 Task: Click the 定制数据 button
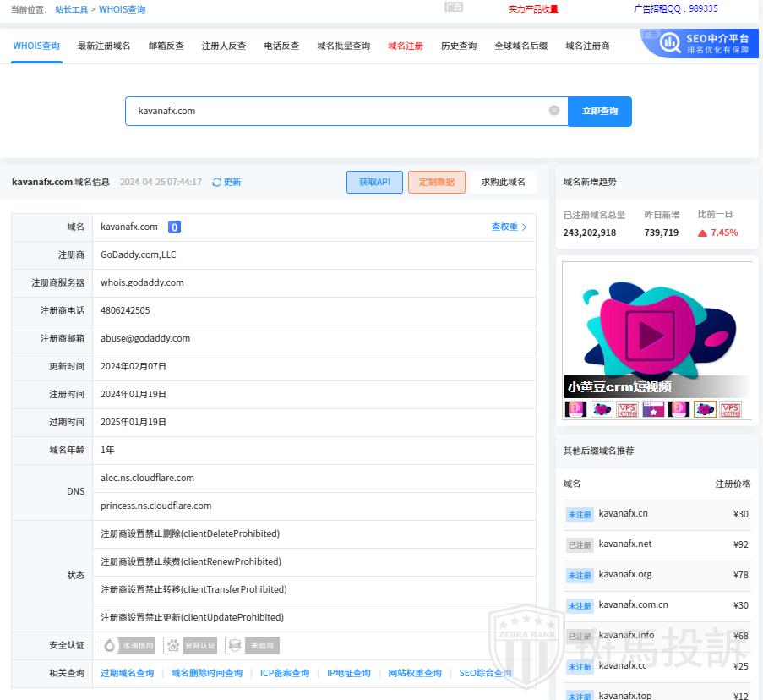[436, 182]
